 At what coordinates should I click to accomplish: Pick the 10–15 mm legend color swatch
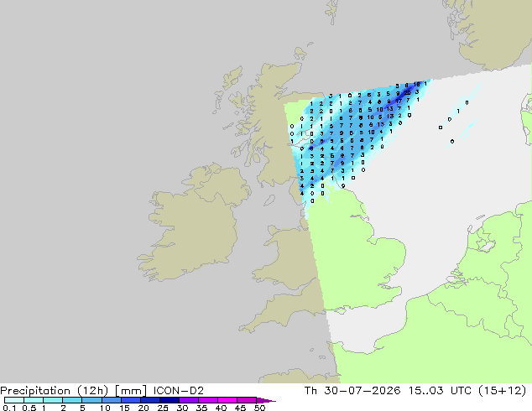point(111,400)
